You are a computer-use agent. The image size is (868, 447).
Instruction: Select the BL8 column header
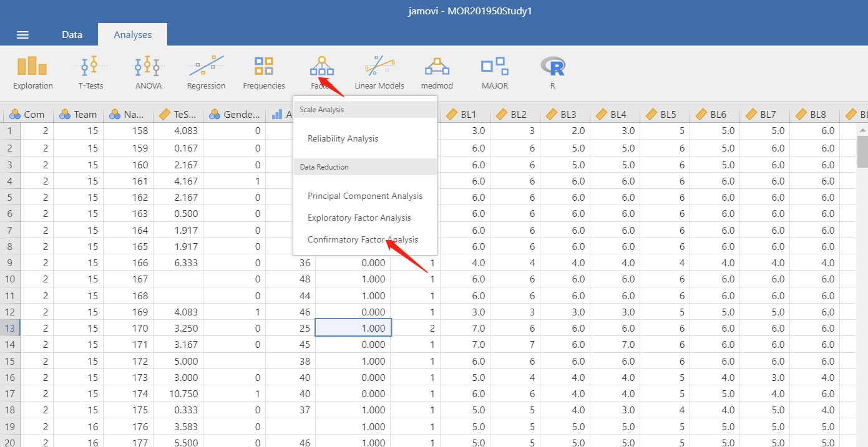click(815, 114)
